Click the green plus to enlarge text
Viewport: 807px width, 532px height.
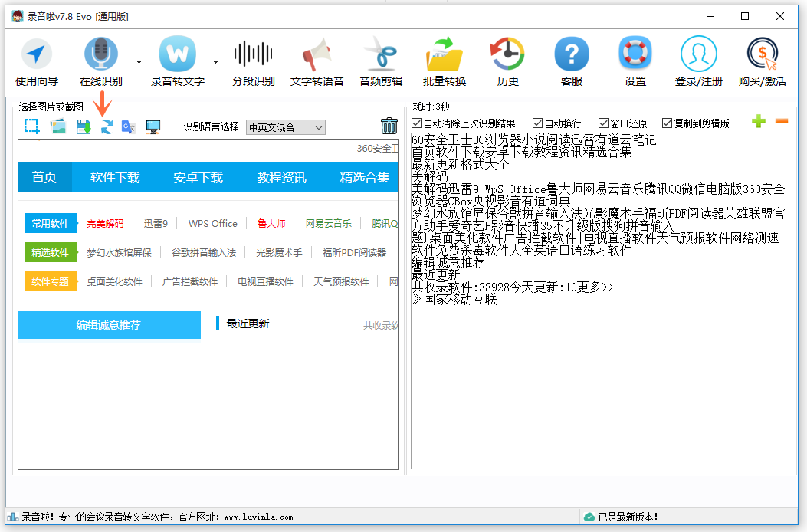[758, 122]
